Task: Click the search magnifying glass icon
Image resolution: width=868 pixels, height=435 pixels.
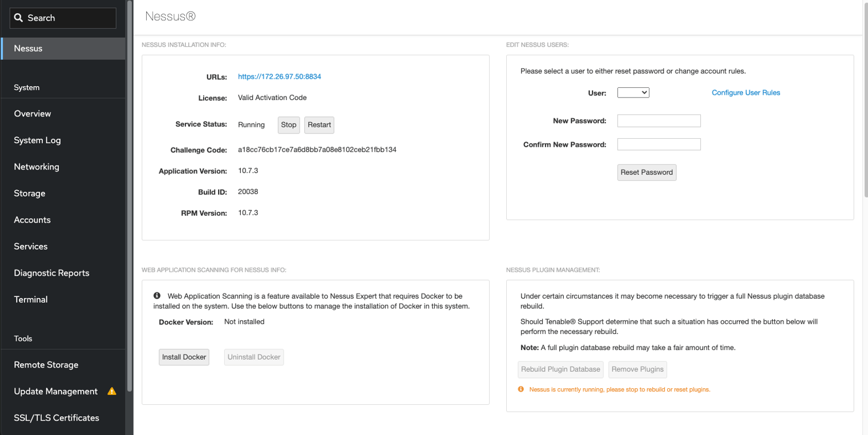Action: pos(18,18)
